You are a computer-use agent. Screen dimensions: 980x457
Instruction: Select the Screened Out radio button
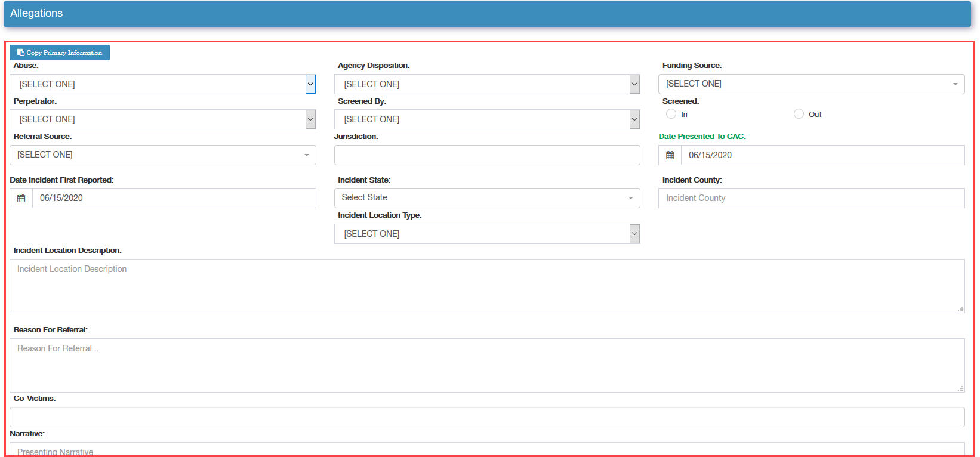tap(799, 114)
